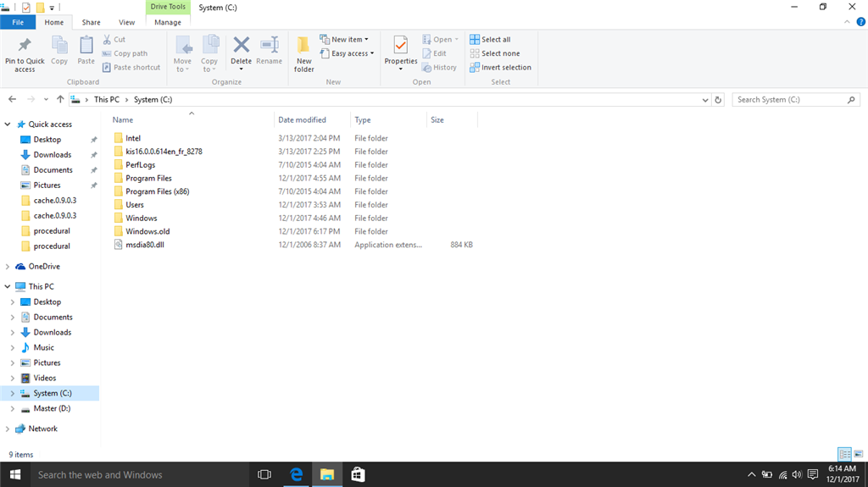Image resolution: width=868 pixels, height=487 pixels.
Task: Click the Back navigation arrow
Action: click(12, 99)
